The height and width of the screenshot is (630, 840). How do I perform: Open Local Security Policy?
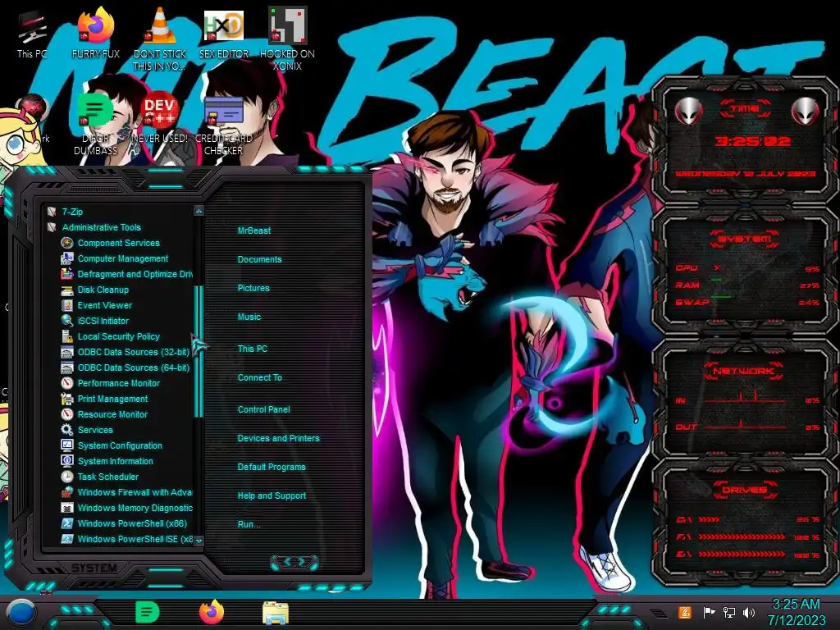click(118, 336)
